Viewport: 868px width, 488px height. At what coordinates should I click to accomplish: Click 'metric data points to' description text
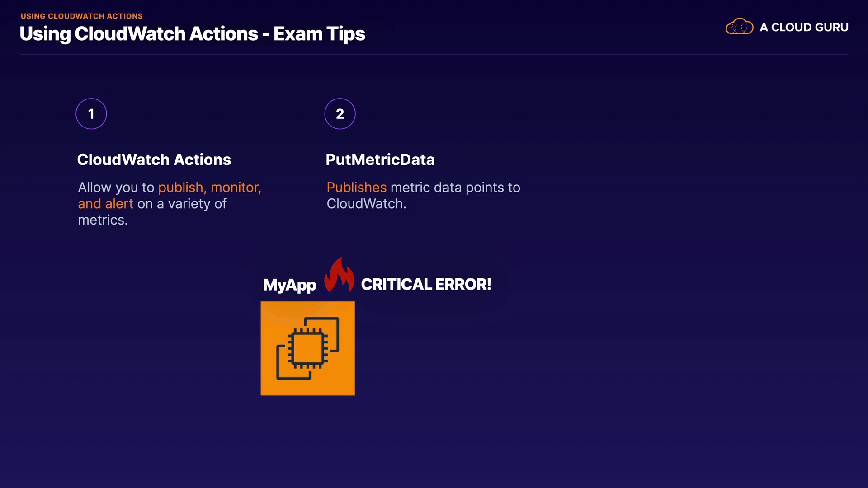455,188
